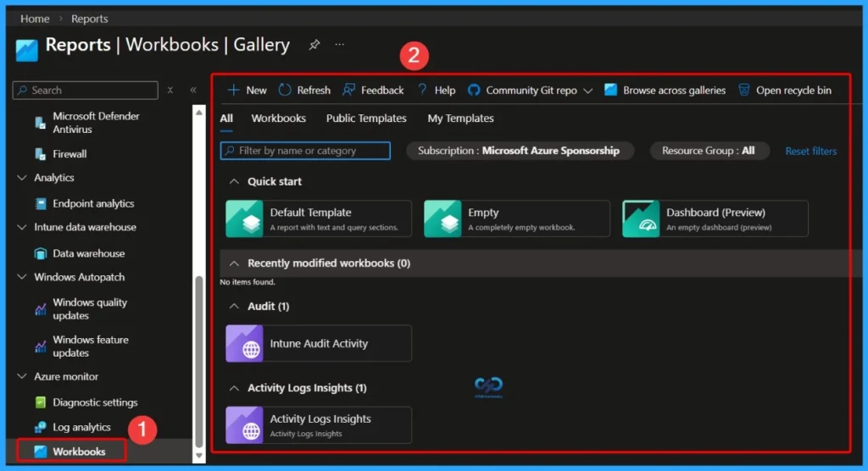The width and height of the screenshot is (868, 471).
Task: Collapse the Analytics sidebar section
Action: (22, 178)
